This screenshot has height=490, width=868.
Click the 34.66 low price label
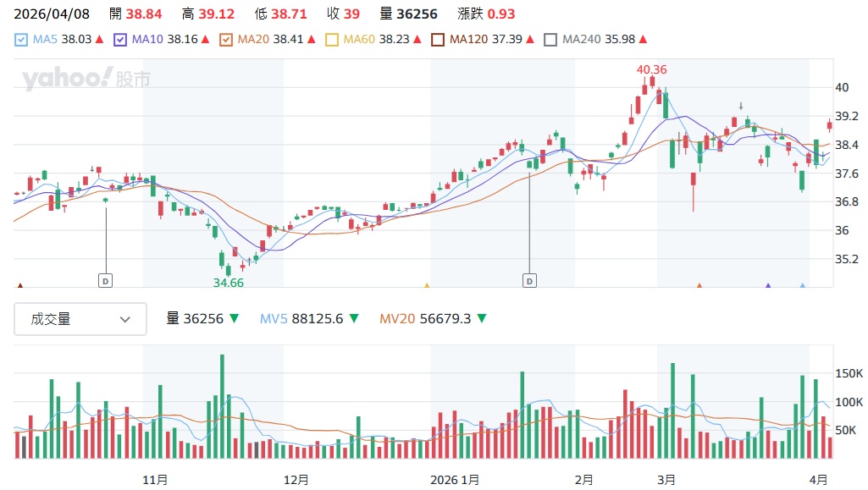pyautogui.click(x=229, y=283)
